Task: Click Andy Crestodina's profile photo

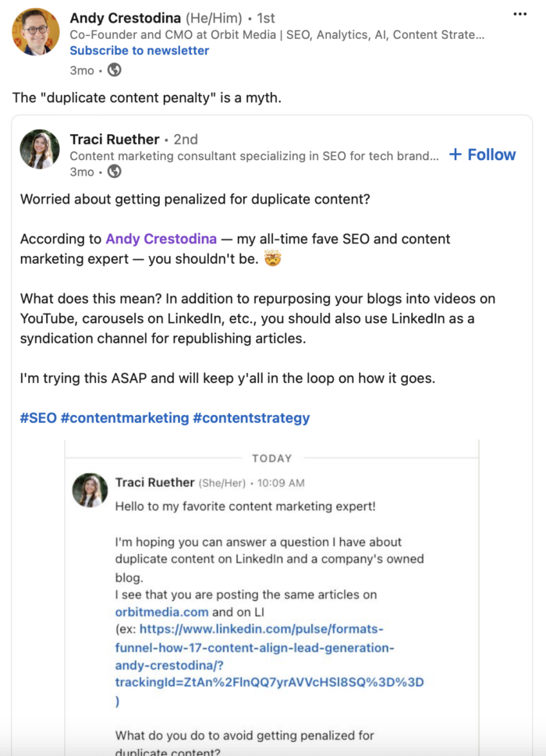Action: [36, 32]
